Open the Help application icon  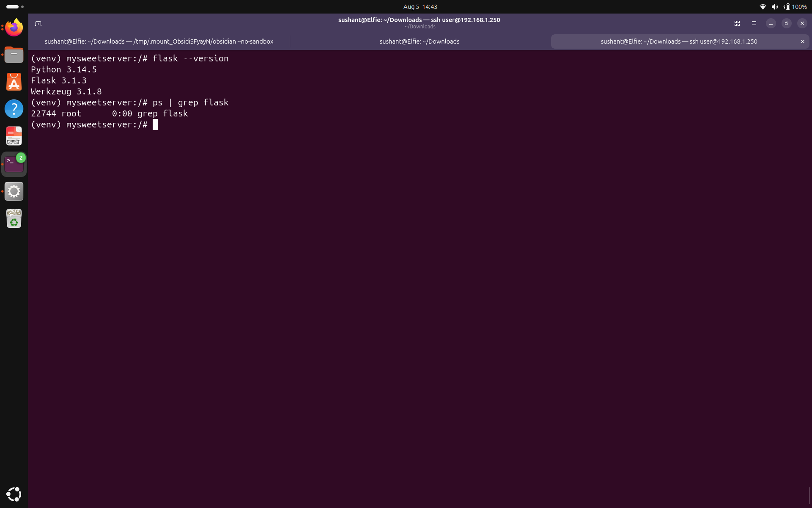[14, 109]
